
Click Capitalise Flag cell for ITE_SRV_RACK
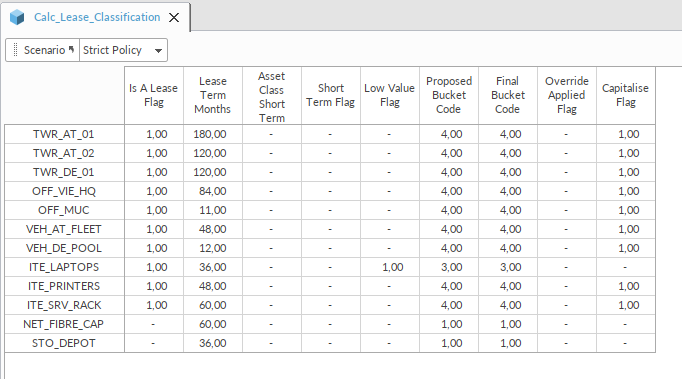coord(626,305)
